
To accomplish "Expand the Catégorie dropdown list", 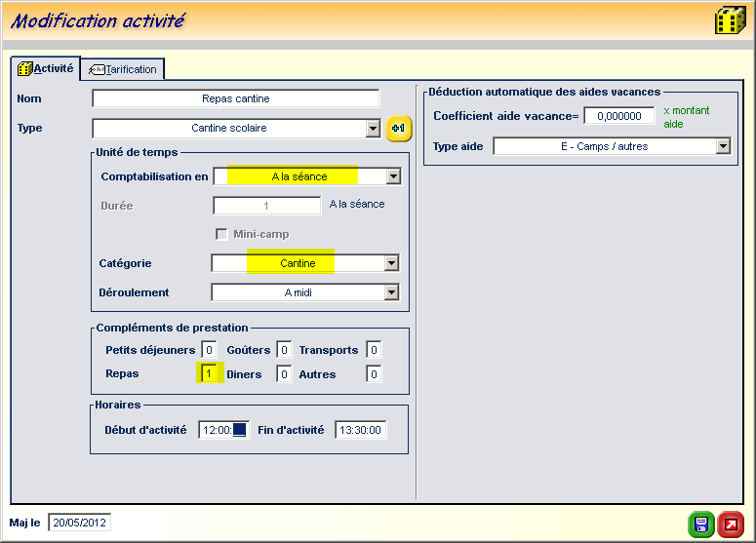I will click(x=390, y=263).
